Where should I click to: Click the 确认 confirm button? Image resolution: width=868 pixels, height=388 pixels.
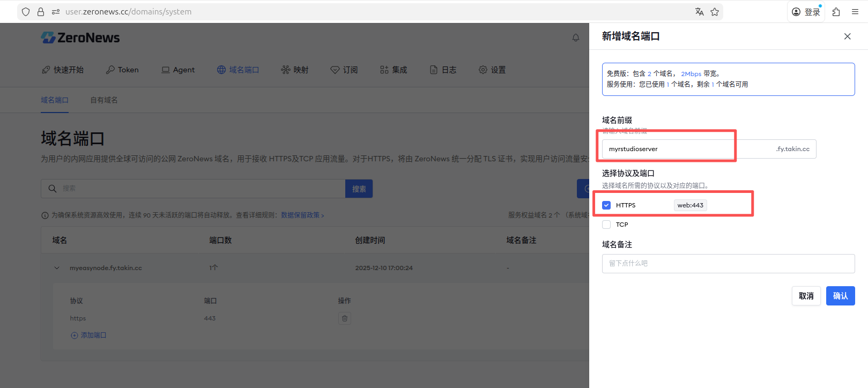[x=840, y=296]
